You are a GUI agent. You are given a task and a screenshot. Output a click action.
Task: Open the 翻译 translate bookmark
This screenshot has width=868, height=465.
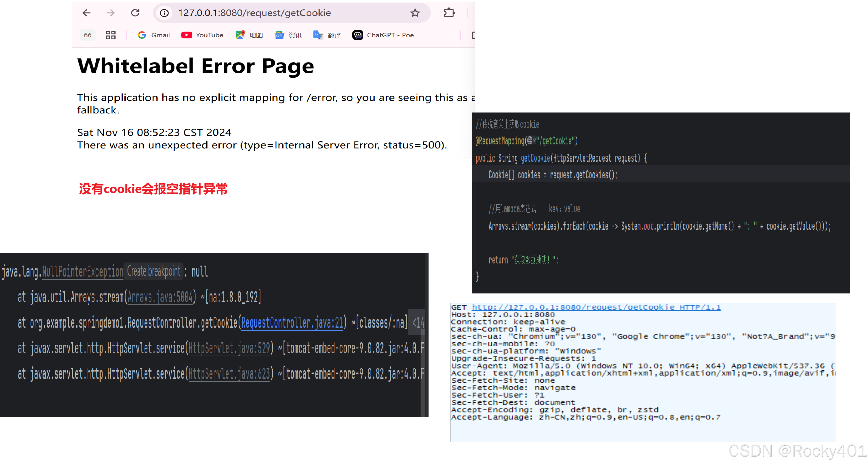[x=327, y=35]
